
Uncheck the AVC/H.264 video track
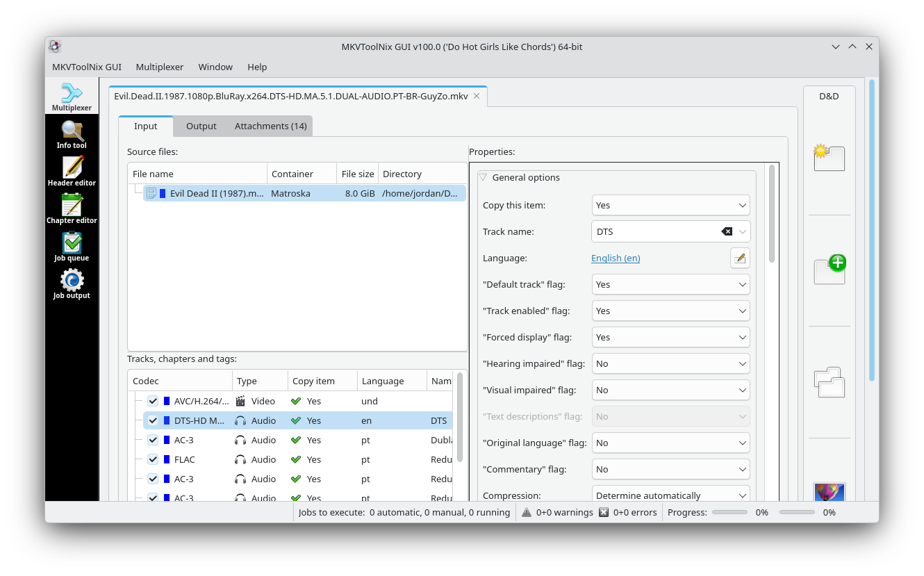click(x=153, y=401)
